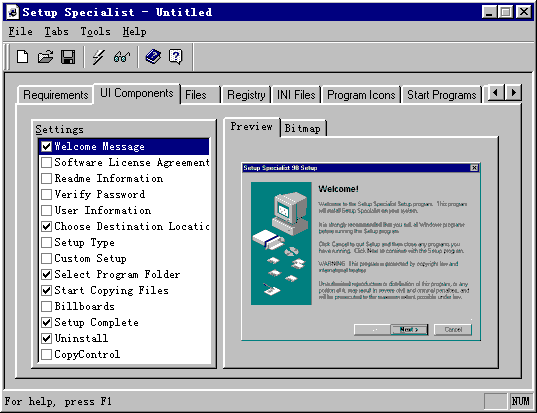Uncheck Select Program Folder

pos(46,274)
